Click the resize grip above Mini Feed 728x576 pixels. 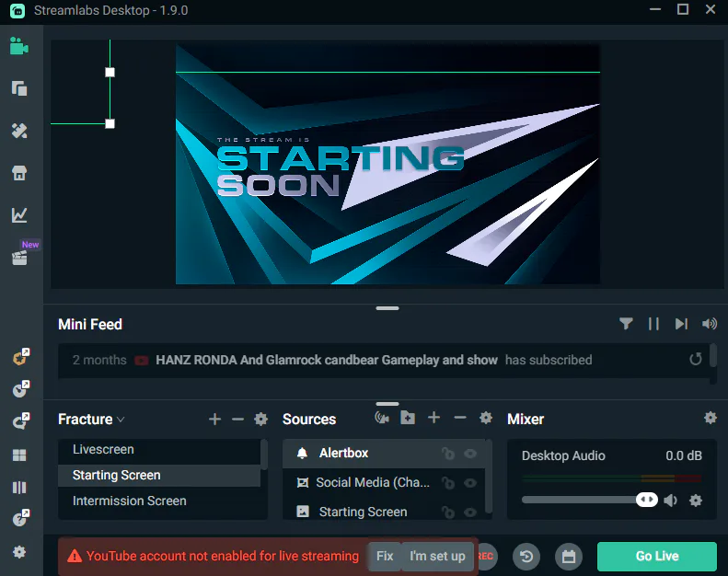point(387,307)
